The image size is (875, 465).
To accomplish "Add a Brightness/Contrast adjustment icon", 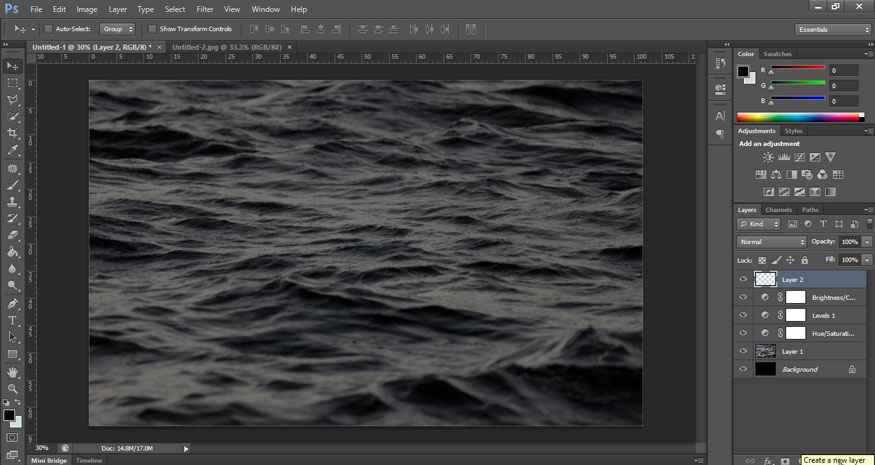I will point(768,158).
